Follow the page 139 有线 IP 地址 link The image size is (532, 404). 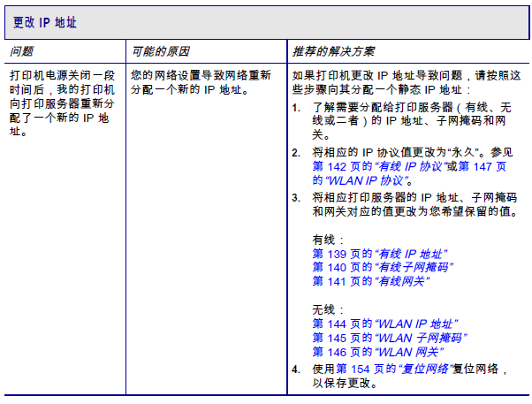[380, 254]
